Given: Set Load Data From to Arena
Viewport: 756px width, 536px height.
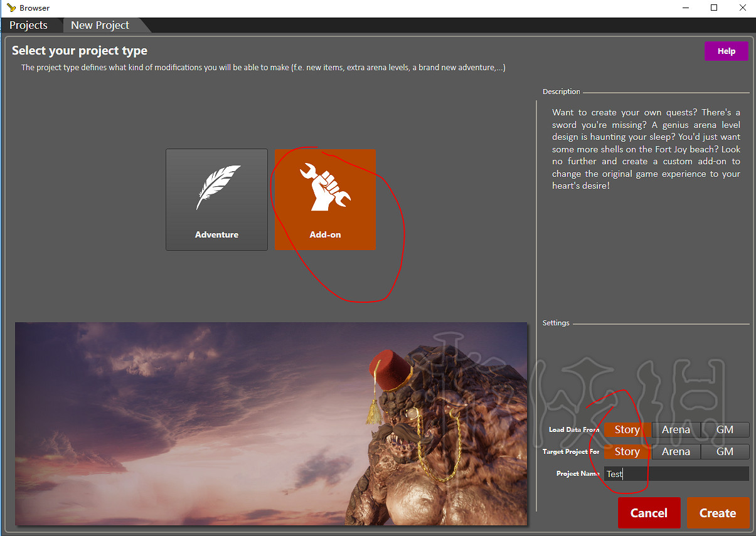Looking at the screenshot, I should [x=676, y=429].
